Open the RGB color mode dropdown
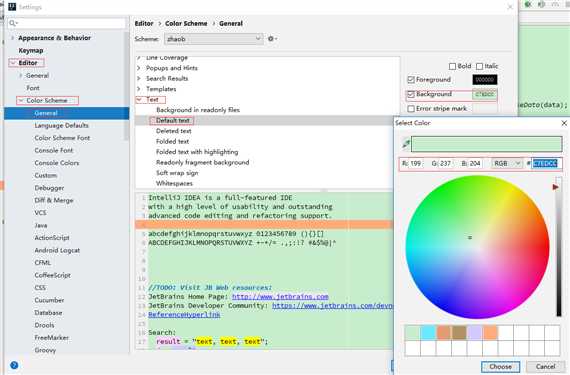 click(507, 164)
